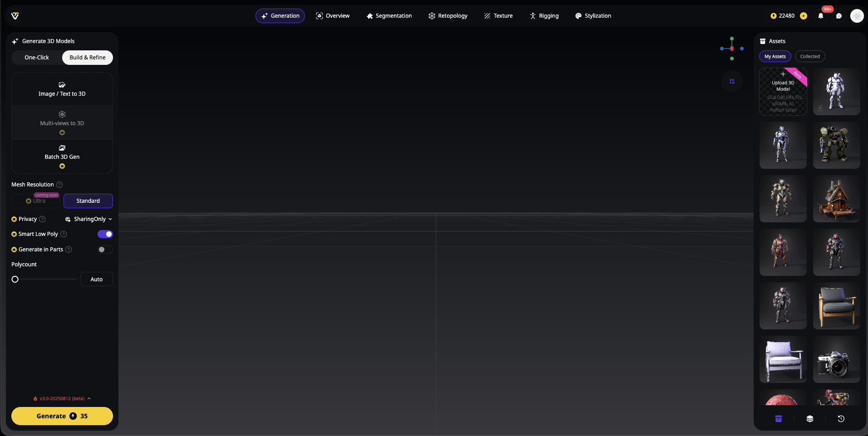Click the Polycount slider handle
The image size is (868, 436).
(x=15, y=279)
